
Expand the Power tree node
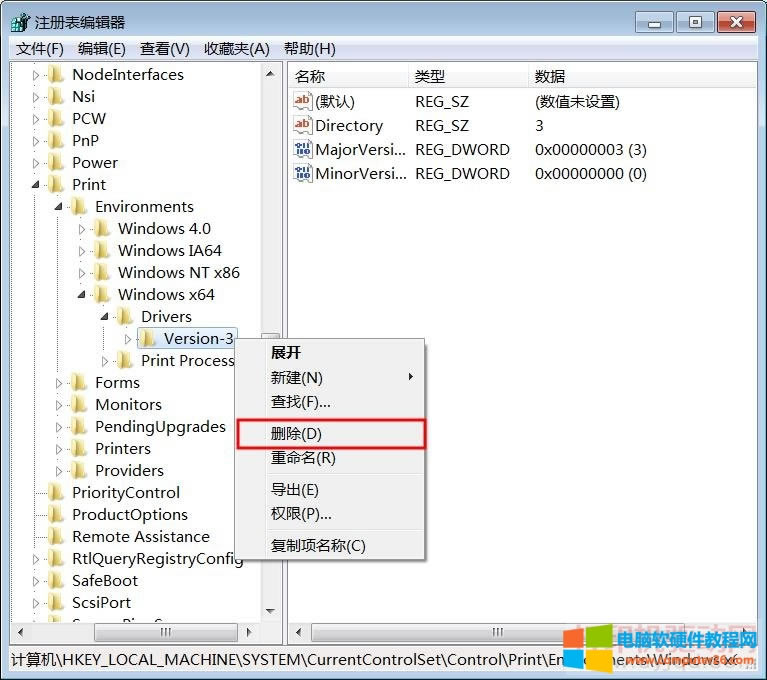37,162
